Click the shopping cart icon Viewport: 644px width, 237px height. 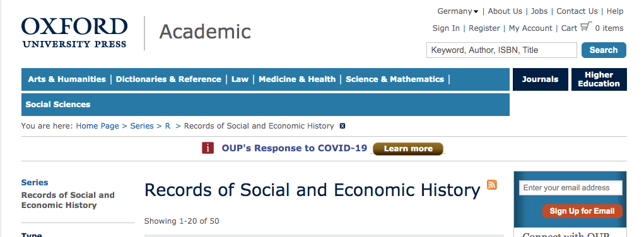click(586, 26)
